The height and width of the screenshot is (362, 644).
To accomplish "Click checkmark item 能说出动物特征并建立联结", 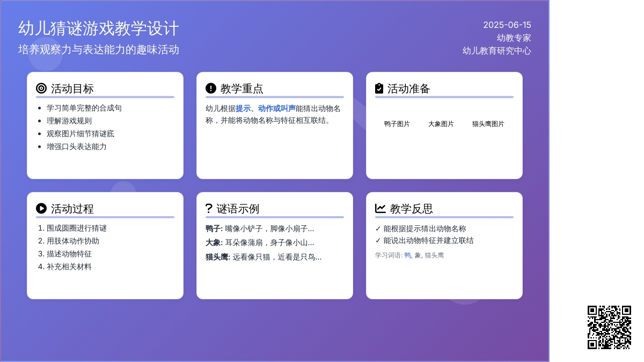I will pyautogui.click(x=425, y=240).
